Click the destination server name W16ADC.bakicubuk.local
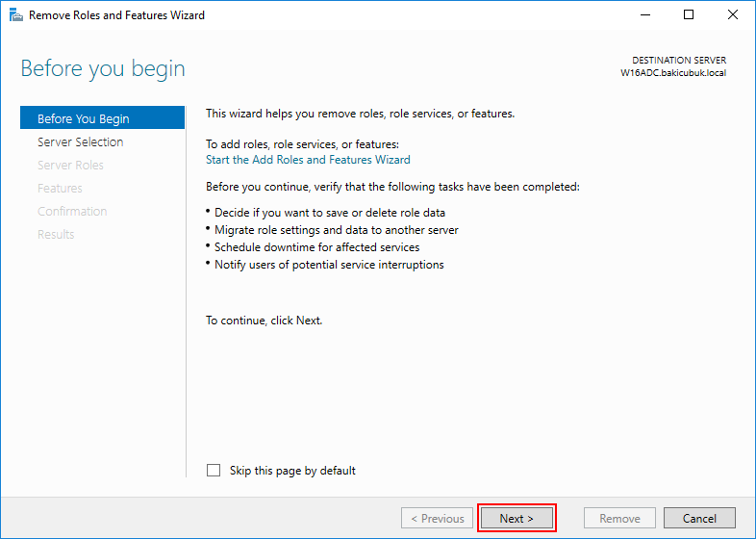This screenshot has width=756, height=539. point(673,73)
